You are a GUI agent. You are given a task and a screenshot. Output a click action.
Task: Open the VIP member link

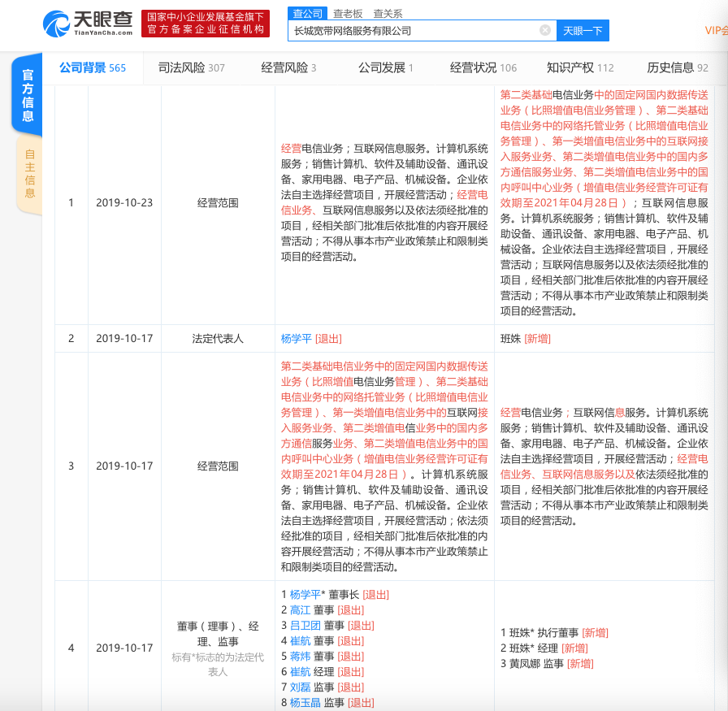point(715,31)
